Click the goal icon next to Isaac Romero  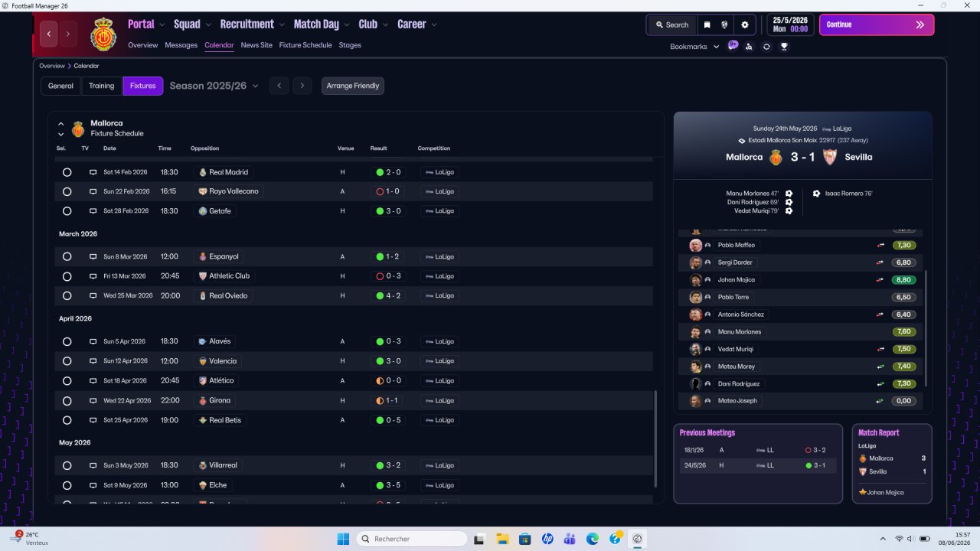tap(816, 194)
